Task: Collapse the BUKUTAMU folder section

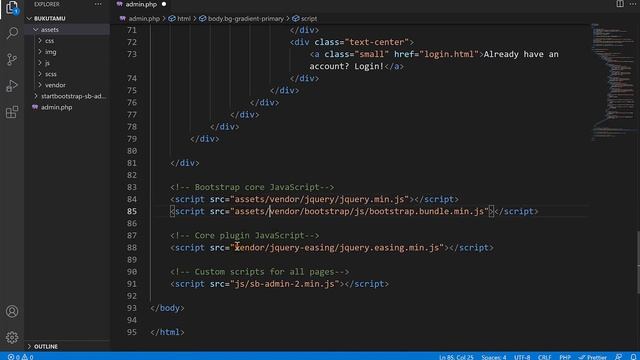Action: tap(49, 18)
